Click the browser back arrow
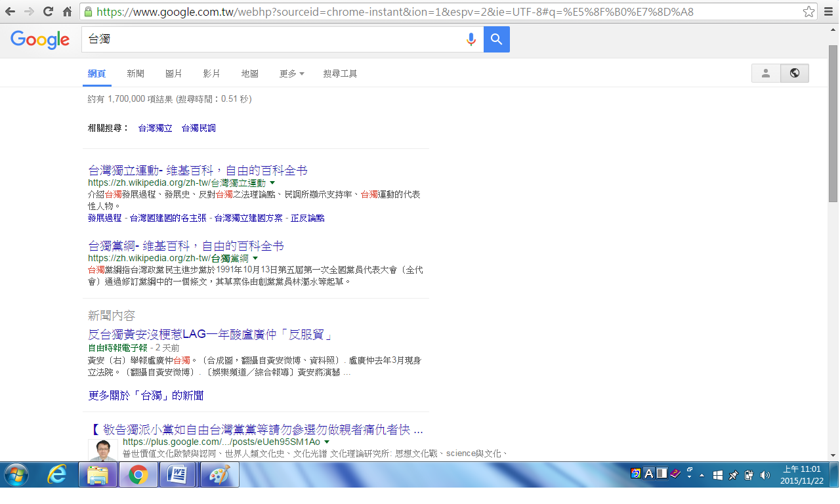 point(10,12)
